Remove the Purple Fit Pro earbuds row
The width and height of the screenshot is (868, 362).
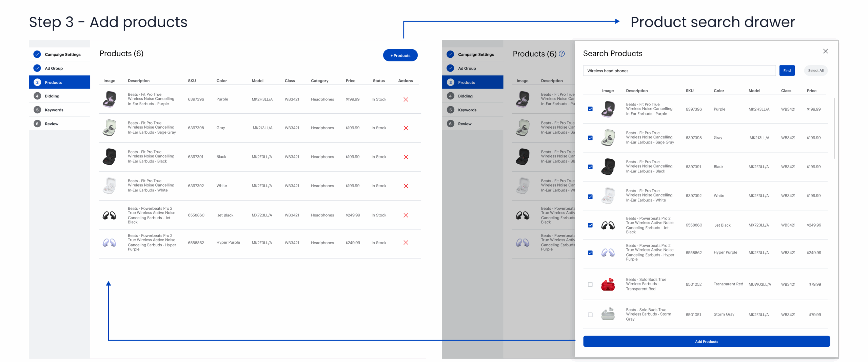click(x=406, y=99)
